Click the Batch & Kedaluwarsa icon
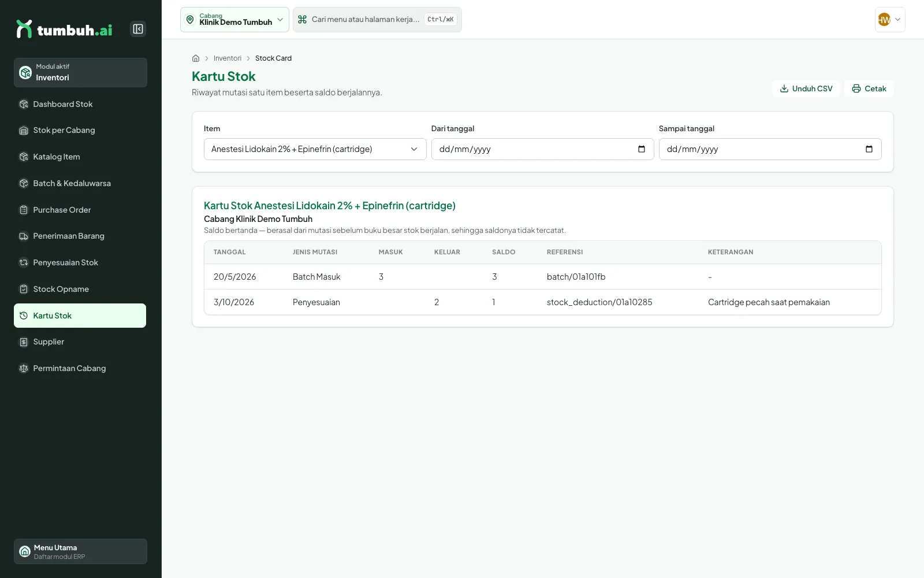 point(24,183)
